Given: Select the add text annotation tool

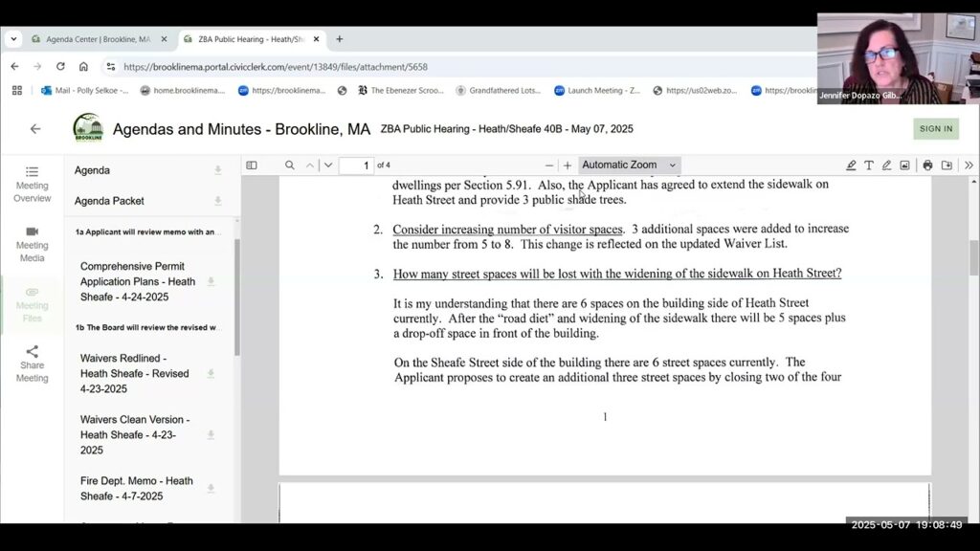Looking at the screenshot, I should (869, 165).
